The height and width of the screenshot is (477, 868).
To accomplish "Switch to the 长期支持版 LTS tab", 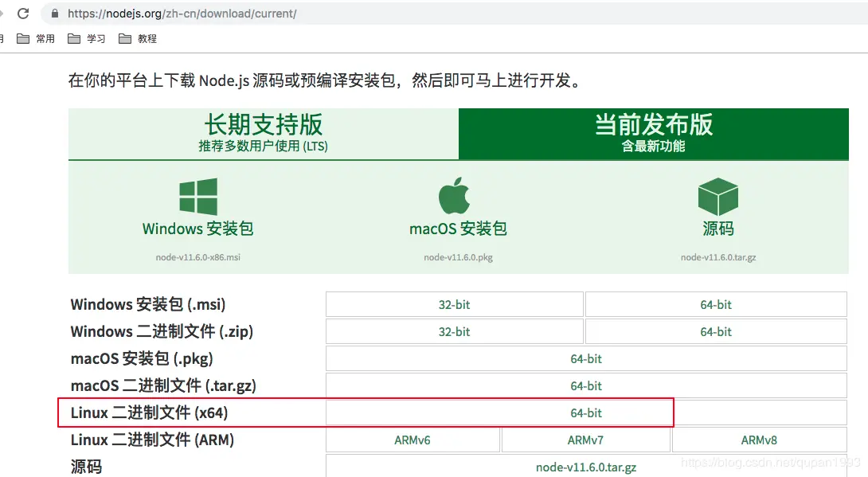I will click(x=264, y=133).
